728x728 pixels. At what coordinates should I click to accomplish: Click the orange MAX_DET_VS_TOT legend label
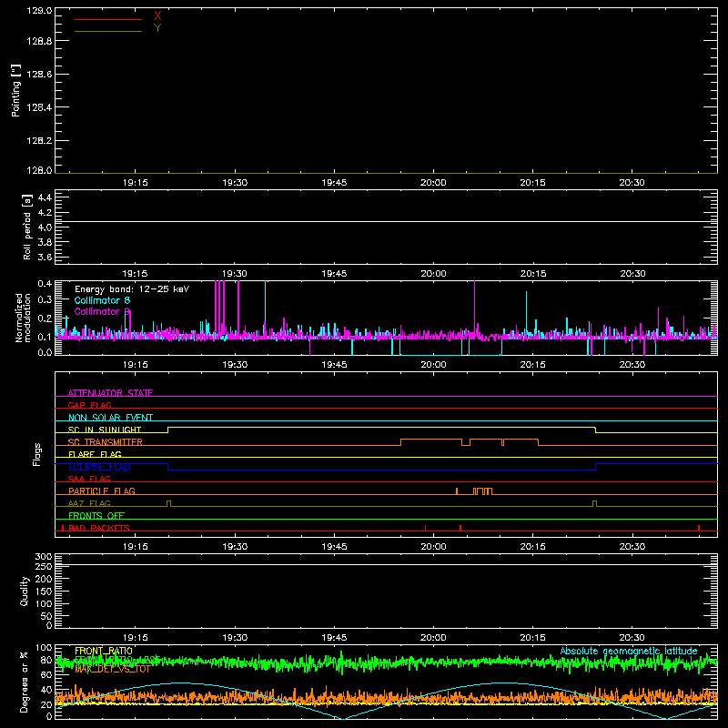point(112,669)
